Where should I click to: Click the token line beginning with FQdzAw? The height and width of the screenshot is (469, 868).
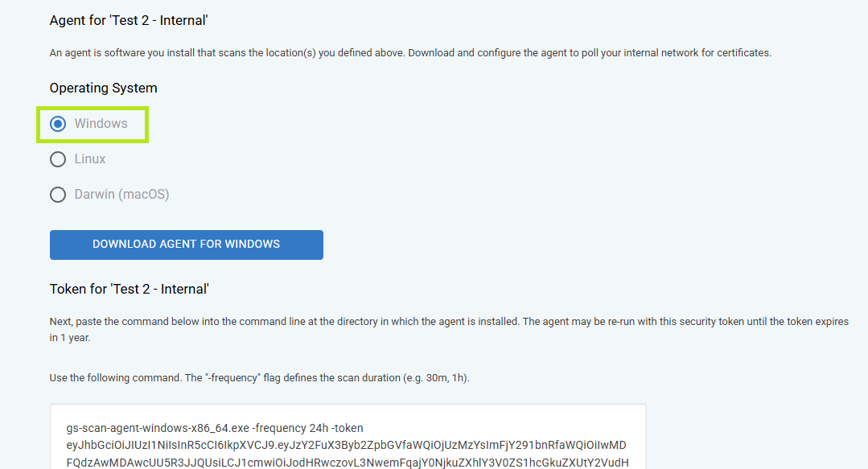(x=347, y=463)
